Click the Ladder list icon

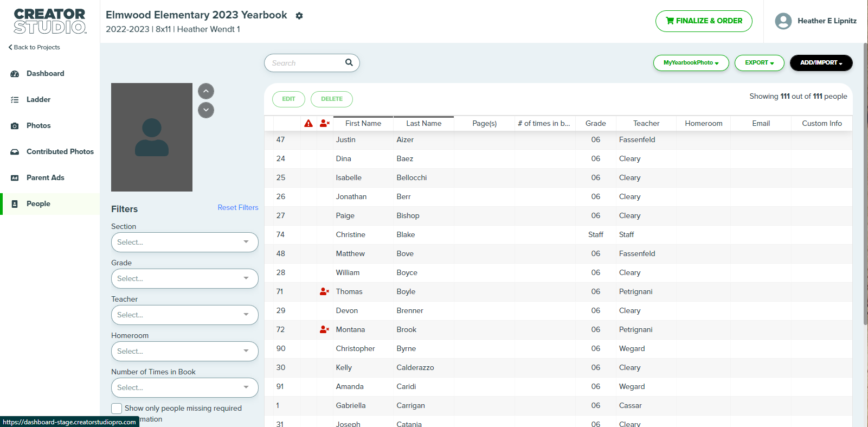15,100
